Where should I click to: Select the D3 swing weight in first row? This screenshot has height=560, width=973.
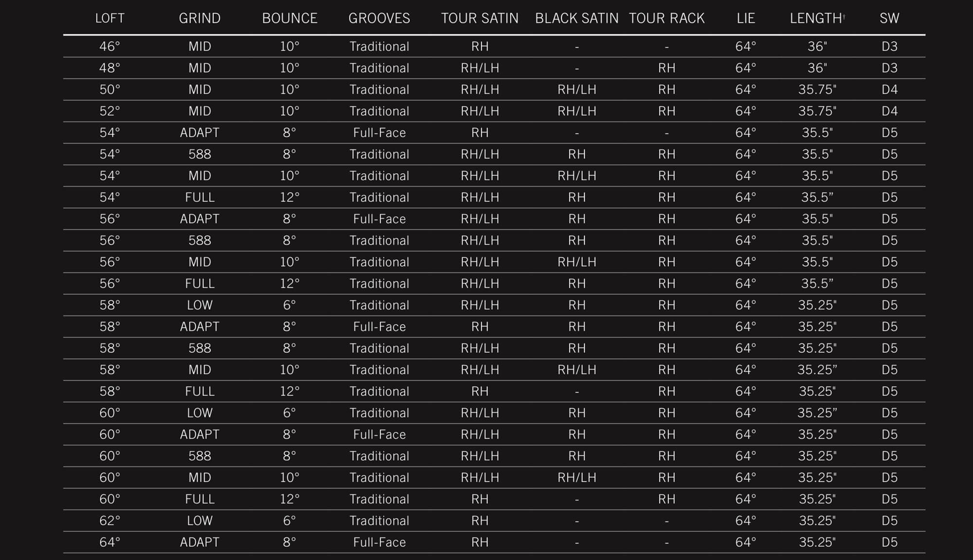[889, 47]
